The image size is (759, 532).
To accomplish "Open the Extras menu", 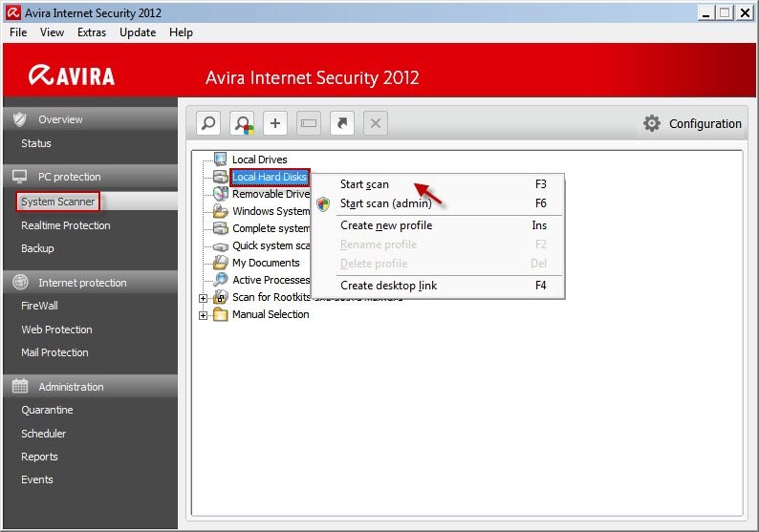I will click(x=92, y=32).
